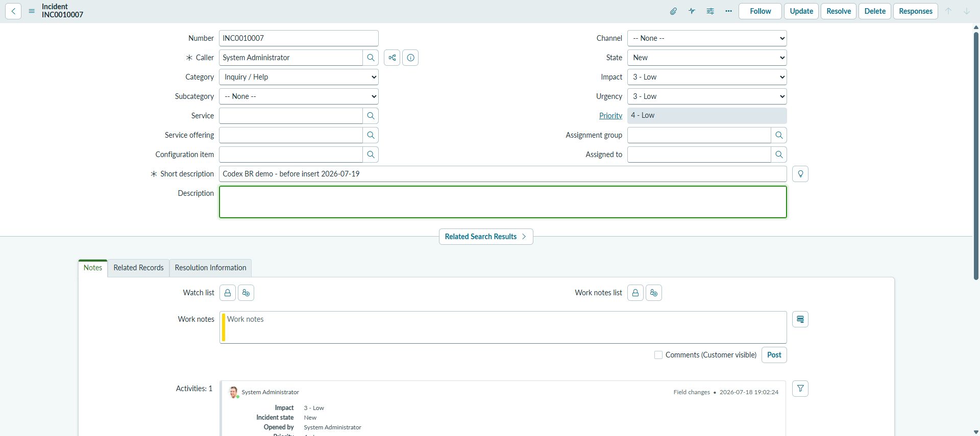
Task: Click into the Configuration item field
Action: click(291, 155)
